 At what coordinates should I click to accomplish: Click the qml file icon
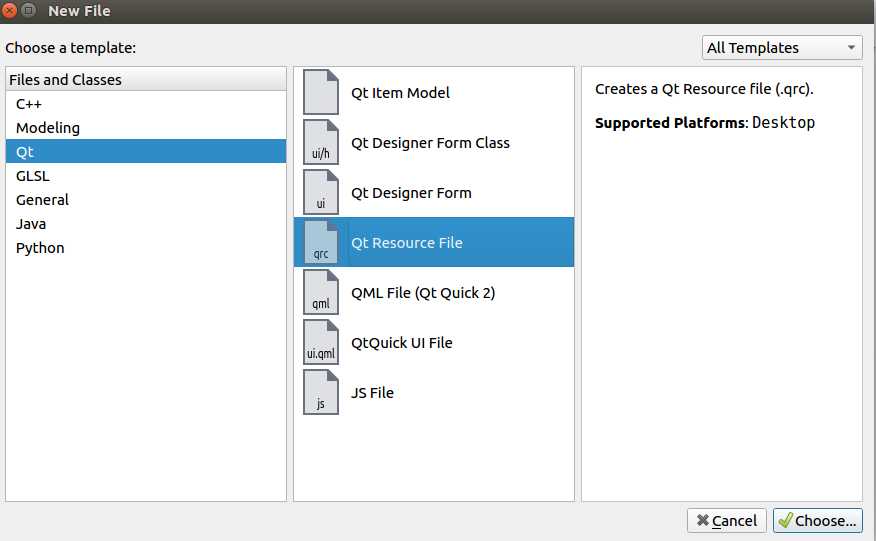click(321, 292)
